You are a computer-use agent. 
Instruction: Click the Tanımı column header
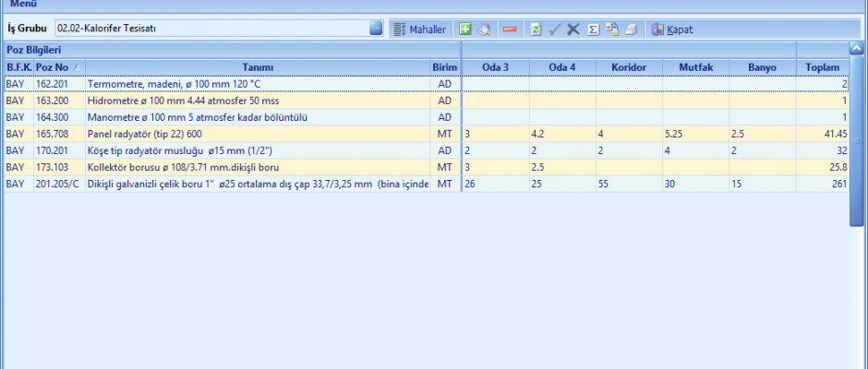click(x=257, y=67)
